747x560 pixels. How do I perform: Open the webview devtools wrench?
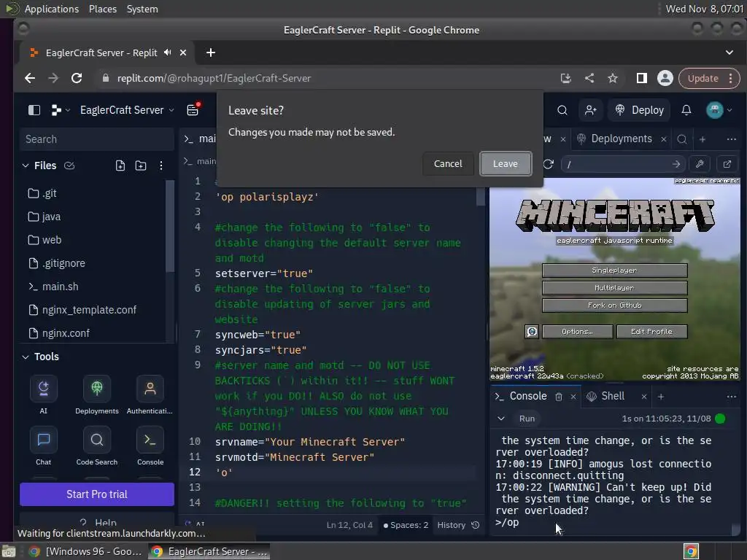(700, 164)
